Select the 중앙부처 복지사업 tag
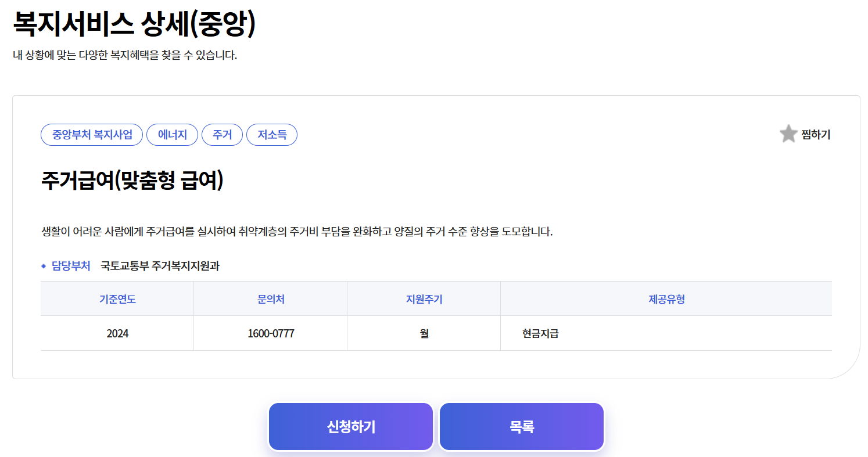 click(x=91, y=134)
